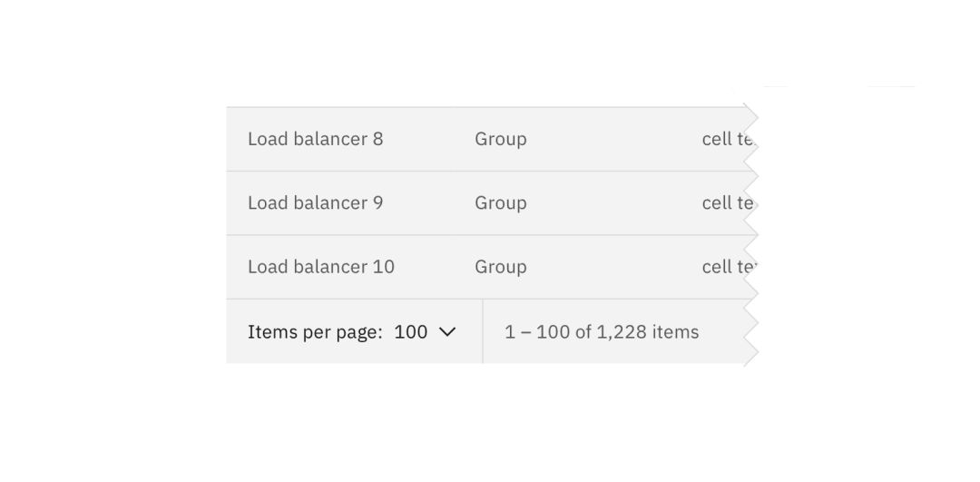Click the chevron-down icon beside 100
This screenshot has height=482, width=980.
pos(446,332)
